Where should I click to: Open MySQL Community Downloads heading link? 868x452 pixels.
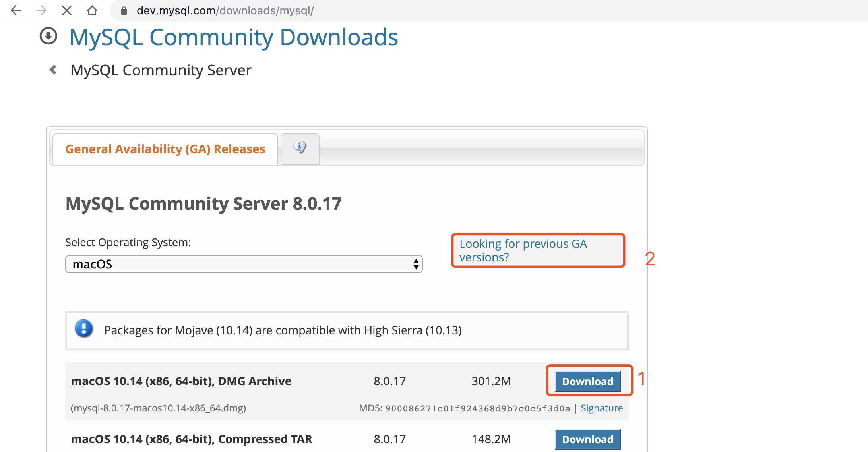pos(234,37)
